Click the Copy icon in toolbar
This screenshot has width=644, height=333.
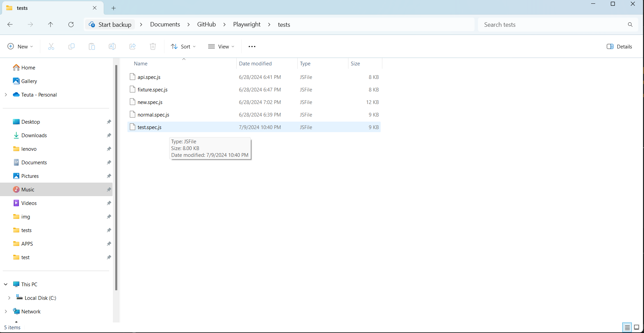72,46
